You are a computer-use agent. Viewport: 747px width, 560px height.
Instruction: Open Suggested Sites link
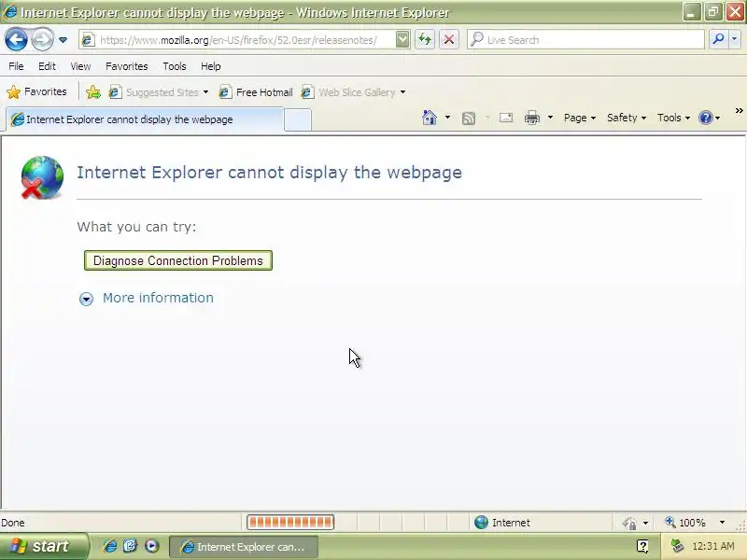pyautogui.click(x=153, y=92)
